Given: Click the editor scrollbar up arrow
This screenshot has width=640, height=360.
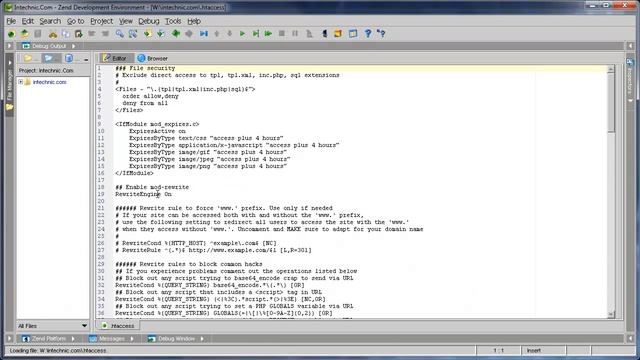Looking at the screenshot, I should pos(611,69).
